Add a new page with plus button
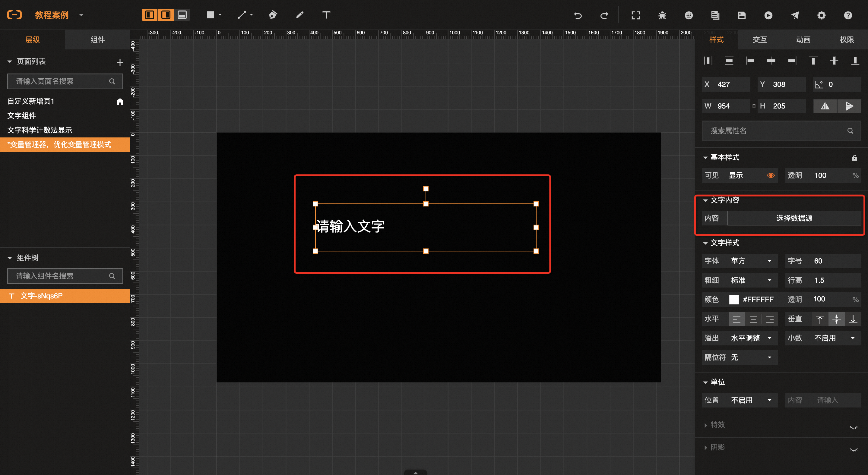The height and width of the screenshot is (475, 868). pyautogui.click(x=120, y=62)
